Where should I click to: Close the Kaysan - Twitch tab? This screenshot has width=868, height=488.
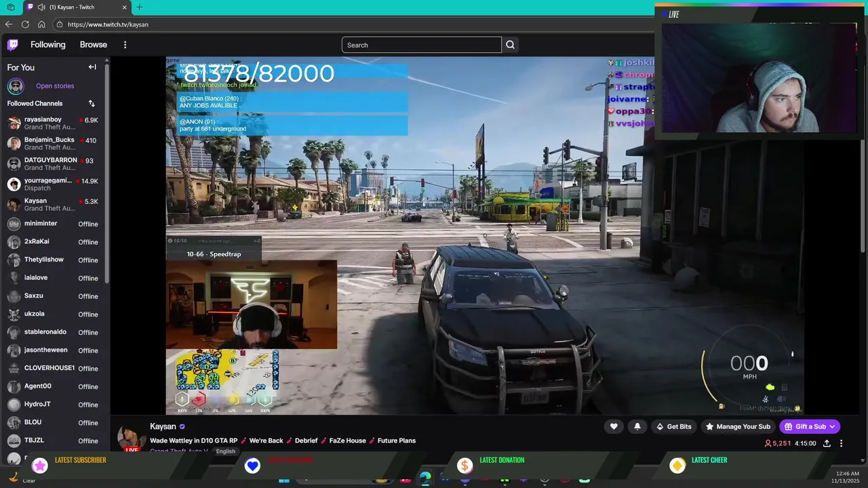[x=125, y=7]
